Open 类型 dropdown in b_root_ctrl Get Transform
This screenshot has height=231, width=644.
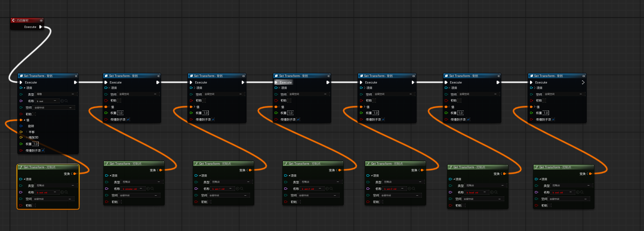point(56,186)
